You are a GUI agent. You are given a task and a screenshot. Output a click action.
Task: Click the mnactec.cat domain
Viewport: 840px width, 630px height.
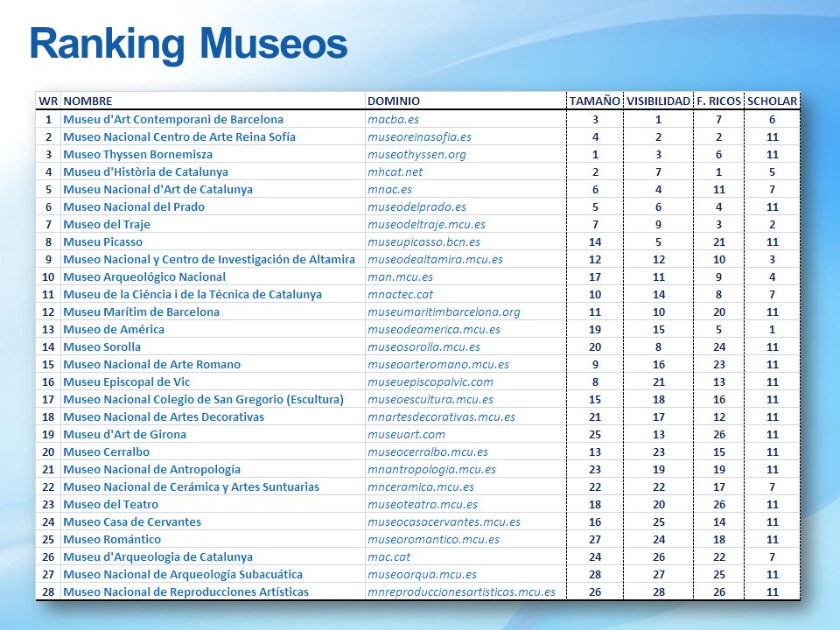[400, 295]
